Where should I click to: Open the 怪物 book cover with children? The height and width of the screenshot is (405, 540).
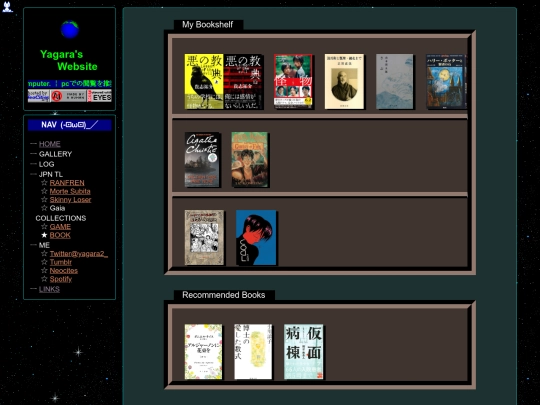(x=293, y=81)
